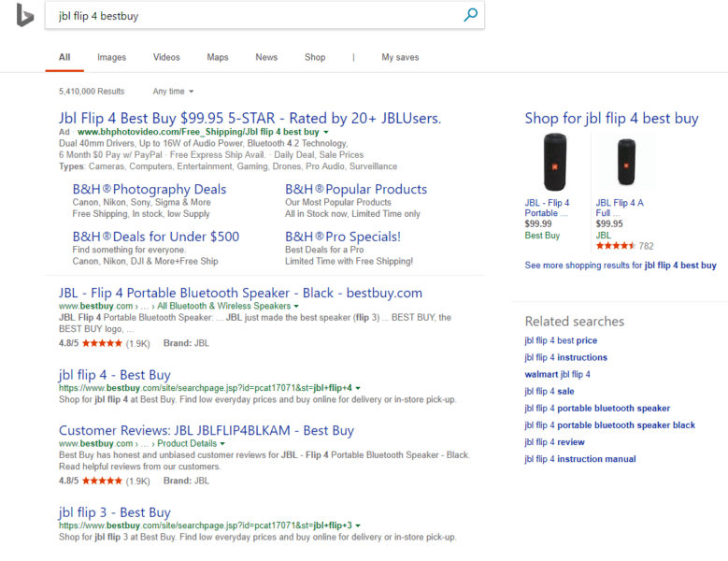
Task: Click the magnifying glass search icon
Action: click(470, 15)
